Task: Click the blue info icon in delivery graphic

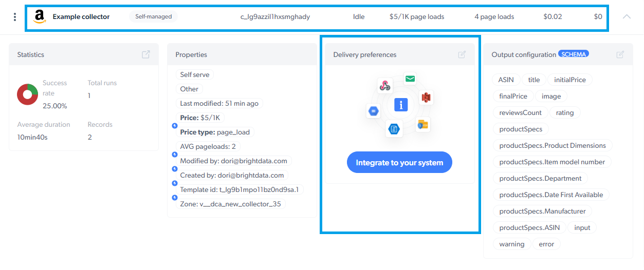Action: coord(400,105)
